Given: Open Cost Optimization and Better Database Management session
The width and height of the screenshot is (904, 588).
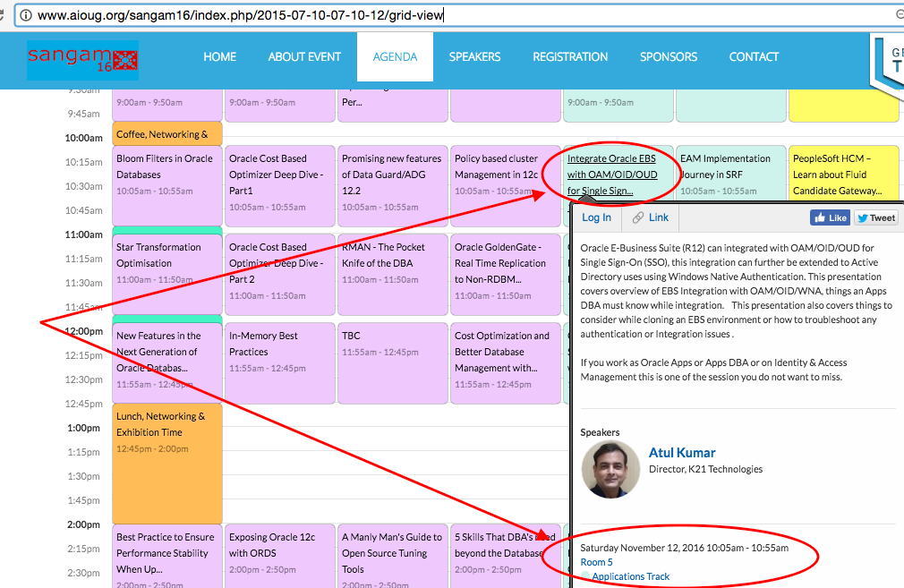Looking at the screenshot, I should (x=505, y=363).
